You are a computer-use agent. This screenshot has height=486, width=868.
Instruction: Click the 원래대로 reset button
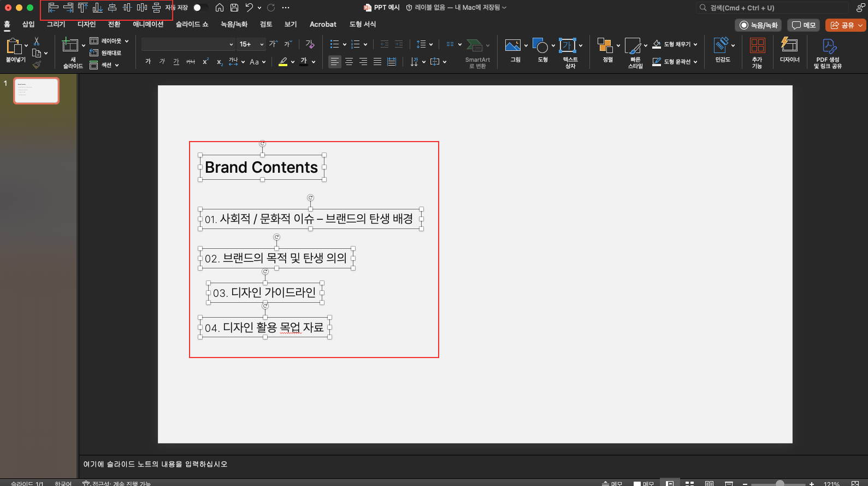pos(105,53)
